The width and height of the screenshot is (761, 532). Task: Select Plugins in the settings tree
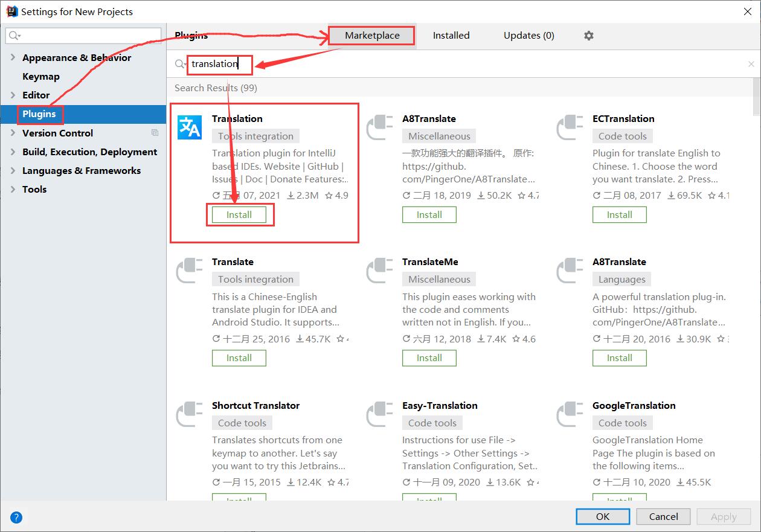pos(83,114)
